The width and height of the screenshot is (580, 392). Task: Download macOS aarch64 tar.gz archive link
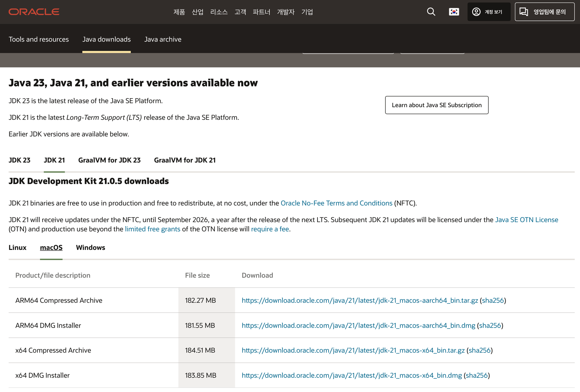[x=360, y=300]
